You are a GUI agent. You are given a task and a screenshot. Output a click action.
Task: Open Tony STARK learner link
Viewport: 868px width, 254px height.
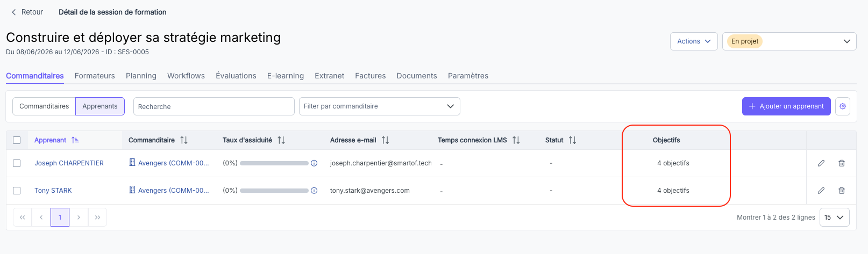click(53, 191)
